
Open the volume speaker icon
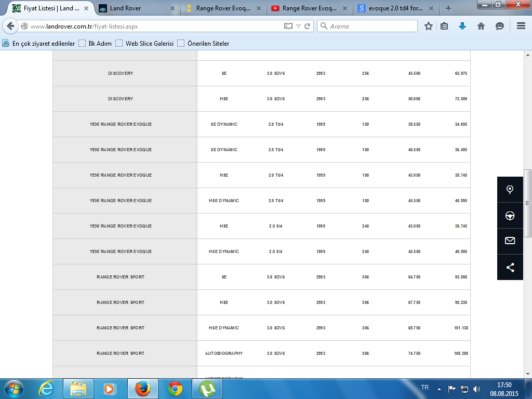(476, 389)
